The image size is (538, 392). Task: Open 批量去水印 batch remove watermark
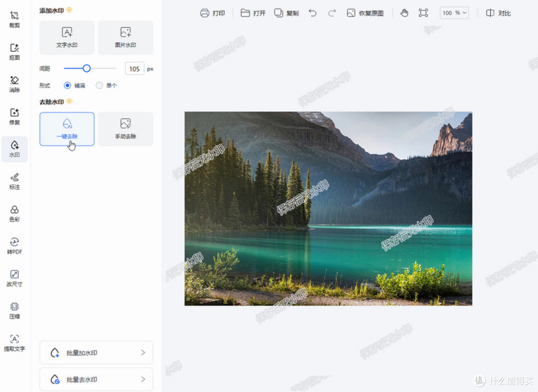click(97, 380)
